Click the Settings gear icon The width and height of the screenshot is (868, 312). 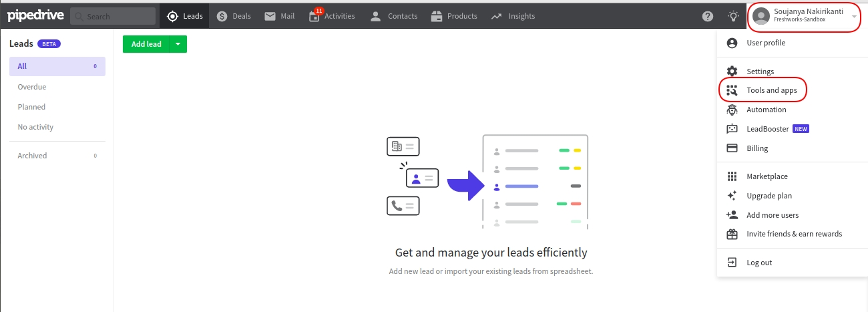[732, 71]
